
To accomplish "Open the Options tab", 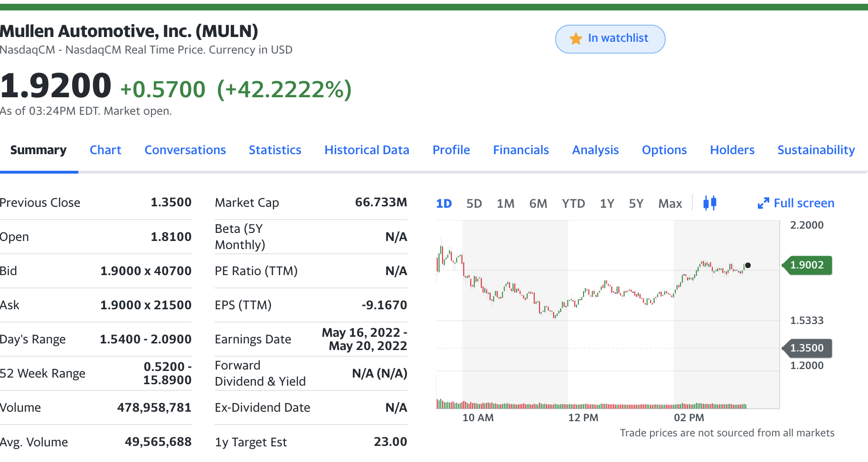I will [x=664, y=150].
